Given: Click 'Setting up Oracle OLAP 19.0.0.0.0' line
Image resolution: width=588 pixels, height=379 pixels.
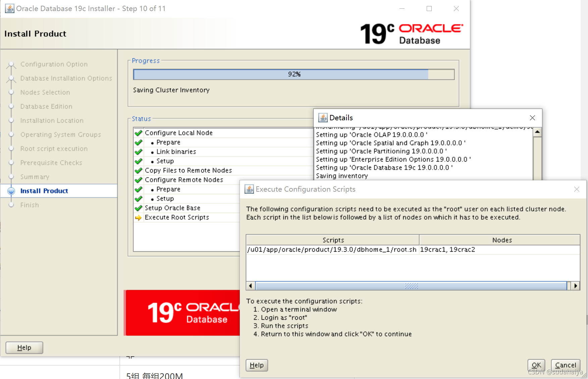Looking at the screenshot, I should [x=372, y=135].
